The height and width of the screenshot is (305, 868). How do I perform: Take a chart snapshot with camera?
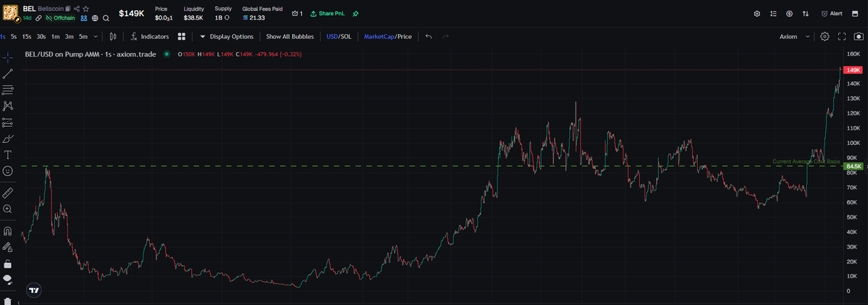859,36
